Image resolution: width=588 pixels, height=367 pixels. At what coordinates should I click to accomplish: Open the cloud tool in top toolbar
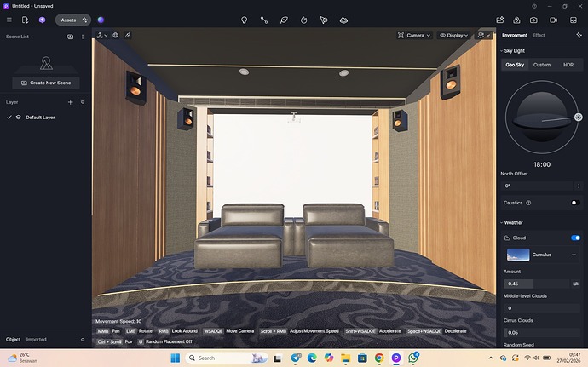pos(343,20)
